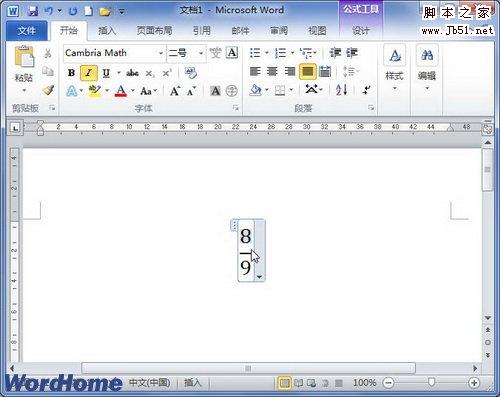Click the multilevel list icon
Screen dimensions: 500x397
pos(306,53)
